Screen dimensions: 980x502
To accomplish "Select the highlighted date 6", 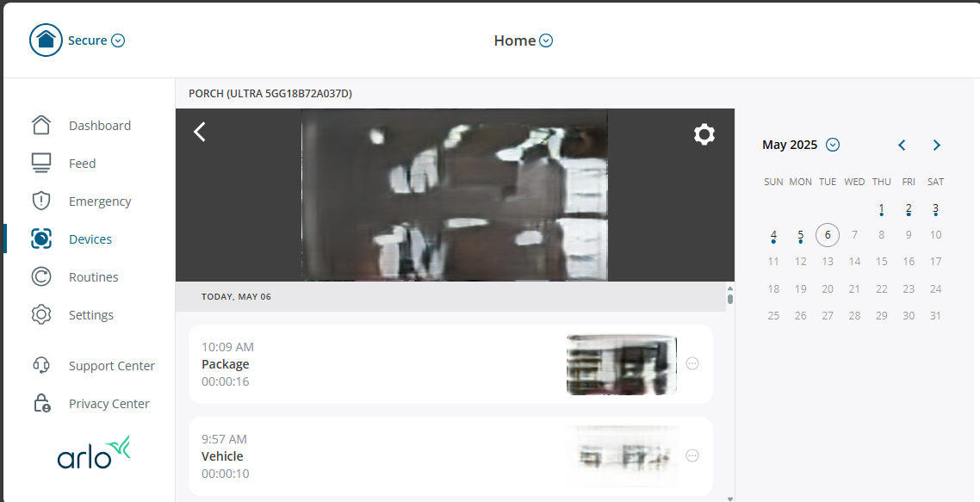I will (827, 234).
